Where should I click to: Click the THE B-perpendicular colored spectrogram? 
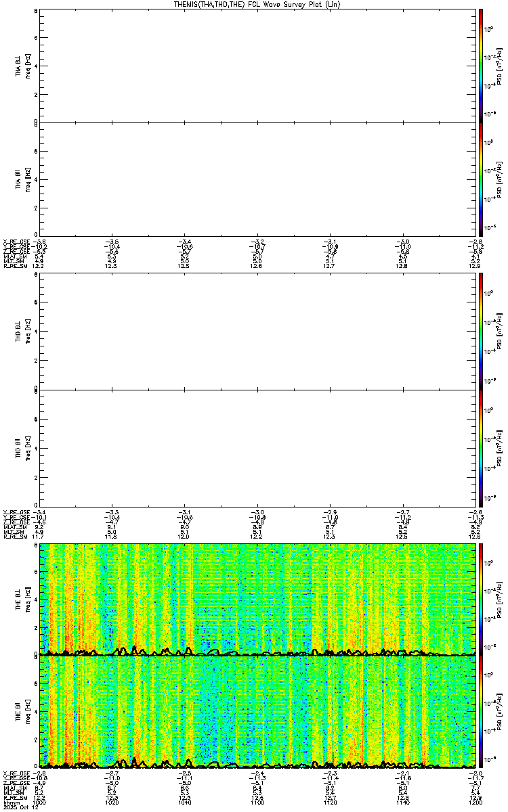point(256,599)
